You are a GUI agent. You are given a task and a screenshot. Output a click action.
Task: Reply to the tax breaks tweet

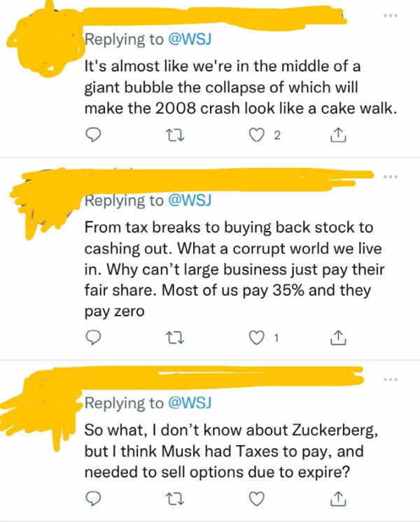pos(92,339)
